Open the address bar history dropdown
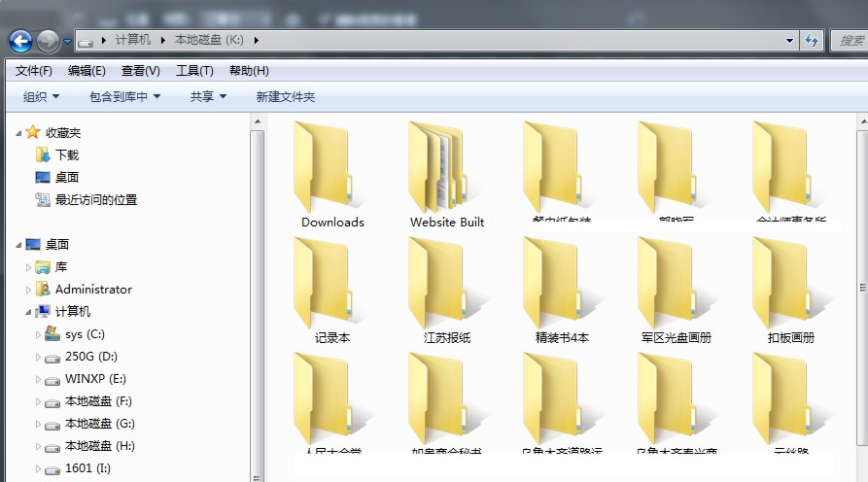The image size is (868, 482). (789, 41)
